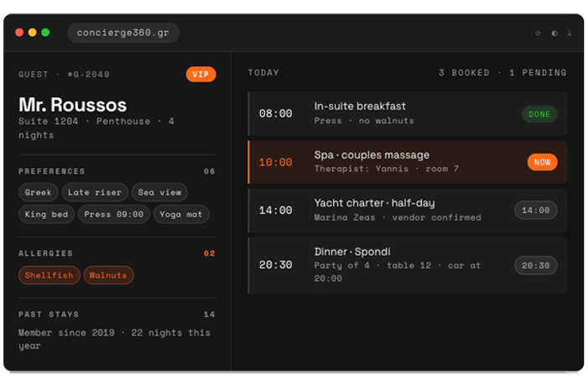Click the large 14:00 time on yacht row
The width and height of the screenshot is (588, 386).
[276, 211]
